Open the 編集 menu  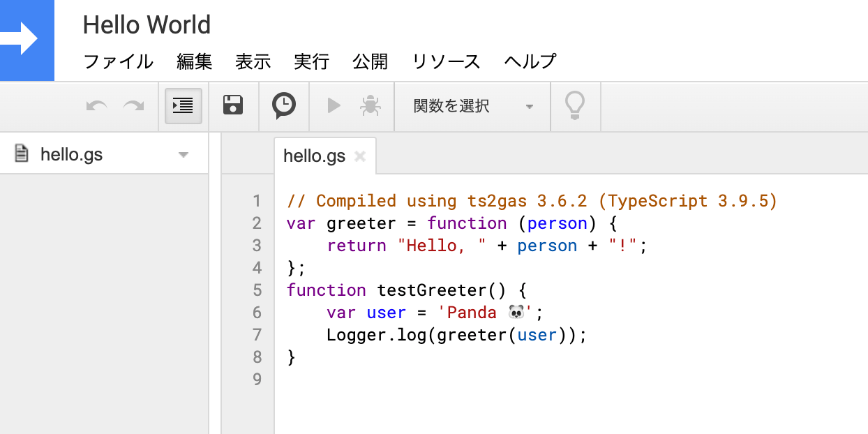pyautogui.click(x=195, y=61)
